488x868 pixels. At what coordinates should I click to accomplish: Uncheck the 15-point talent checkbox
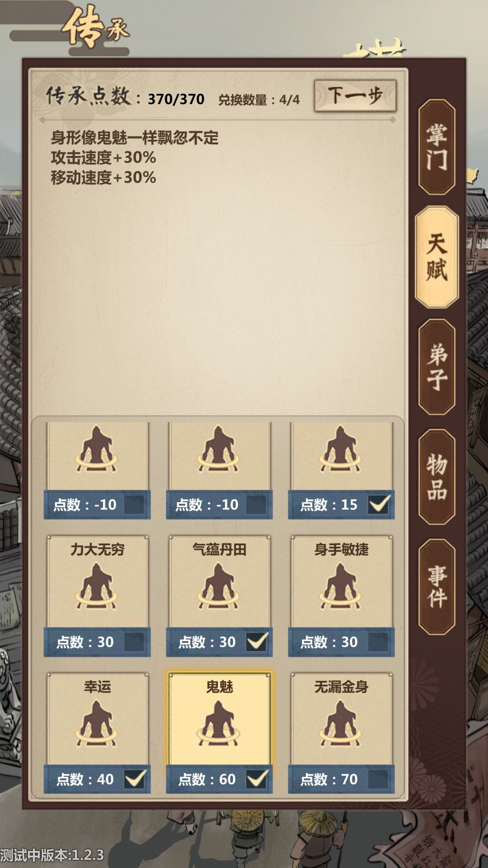[379, 504]
